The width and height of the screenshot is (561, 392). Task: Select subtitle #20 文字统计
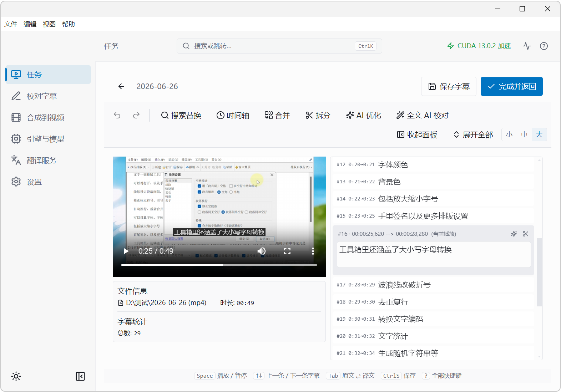(434, 336)
